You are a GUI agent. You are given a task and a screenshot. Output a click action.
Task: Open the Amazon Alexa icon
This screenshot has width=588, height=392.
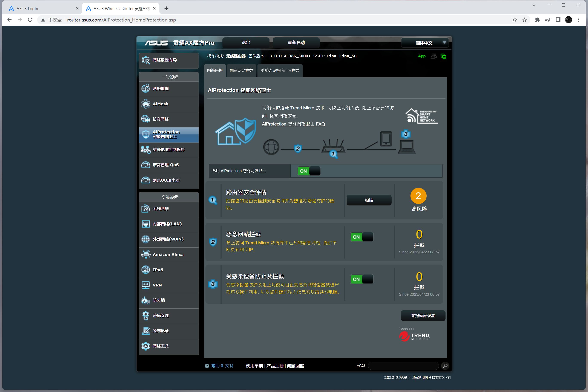145,254
